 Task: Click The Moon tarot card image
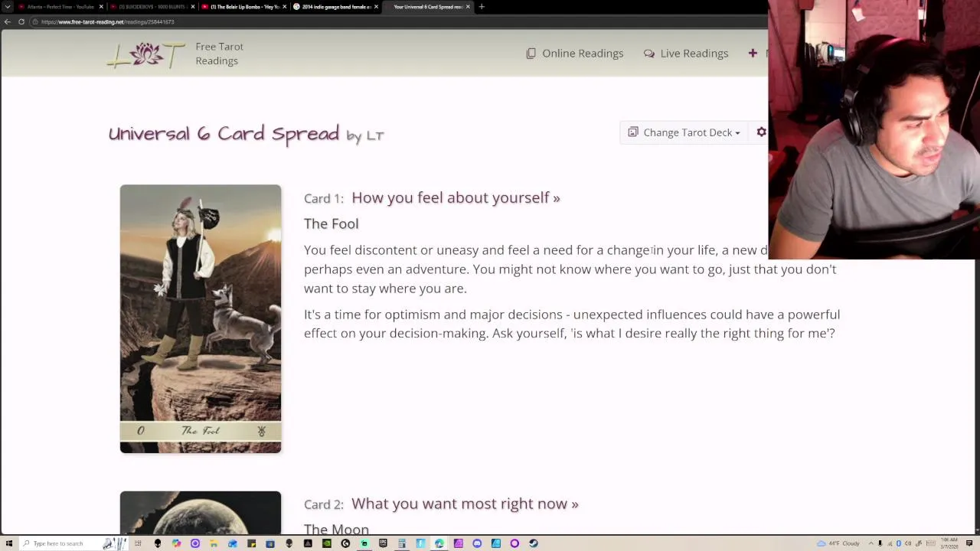(201, 513)
